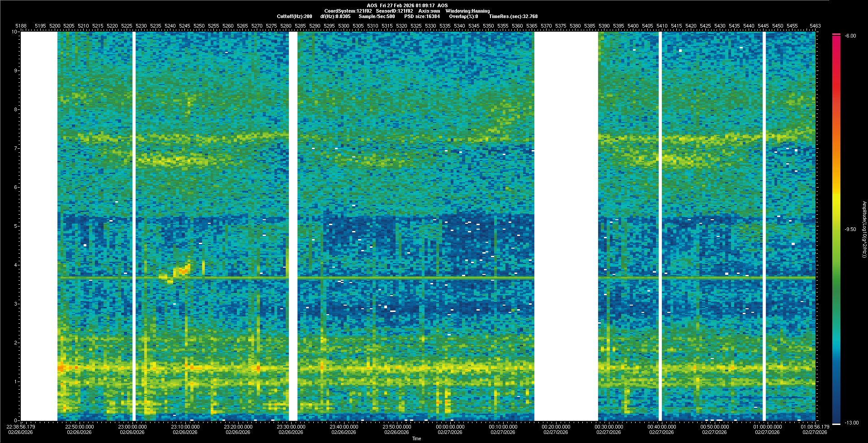Click the white bottom marker of color scale
868x443 pixels.
[x=836, y=424]
